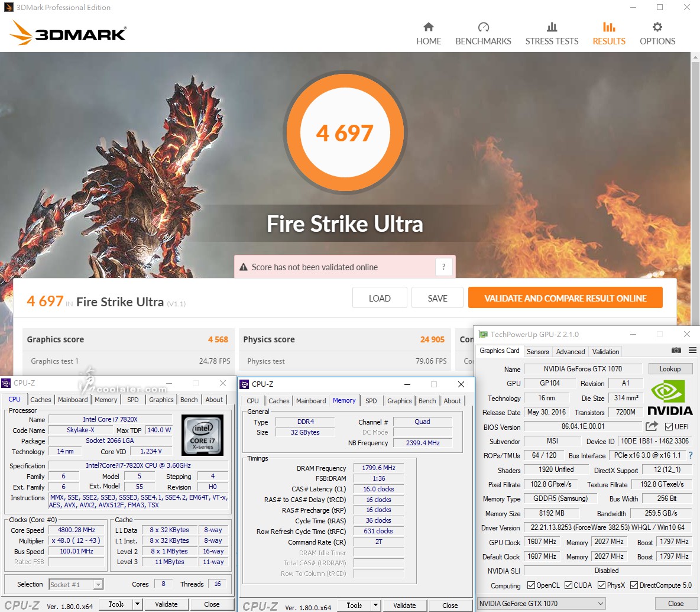Open Bench tab in Memory CPU-Z window

[427, 401]
